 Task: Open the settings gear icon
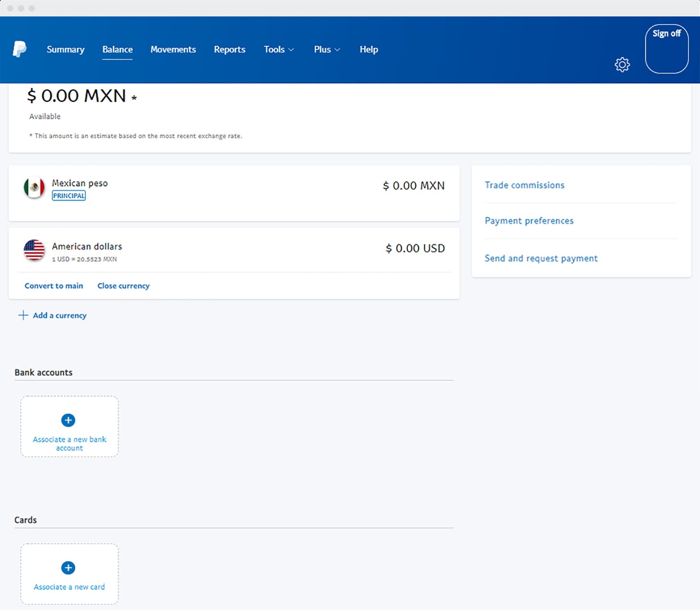click(x=622, y=65)
